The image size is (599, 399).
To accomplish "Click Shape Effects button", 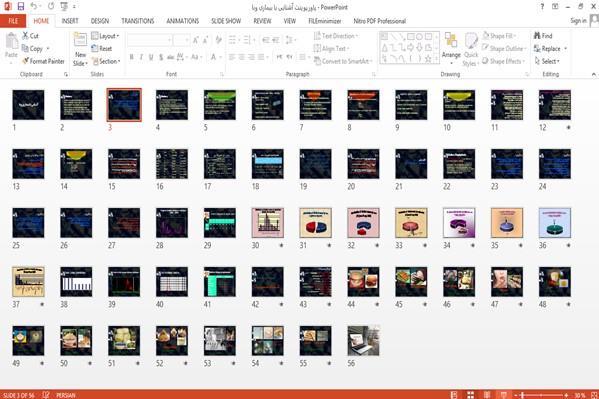I will coord(502,61).
